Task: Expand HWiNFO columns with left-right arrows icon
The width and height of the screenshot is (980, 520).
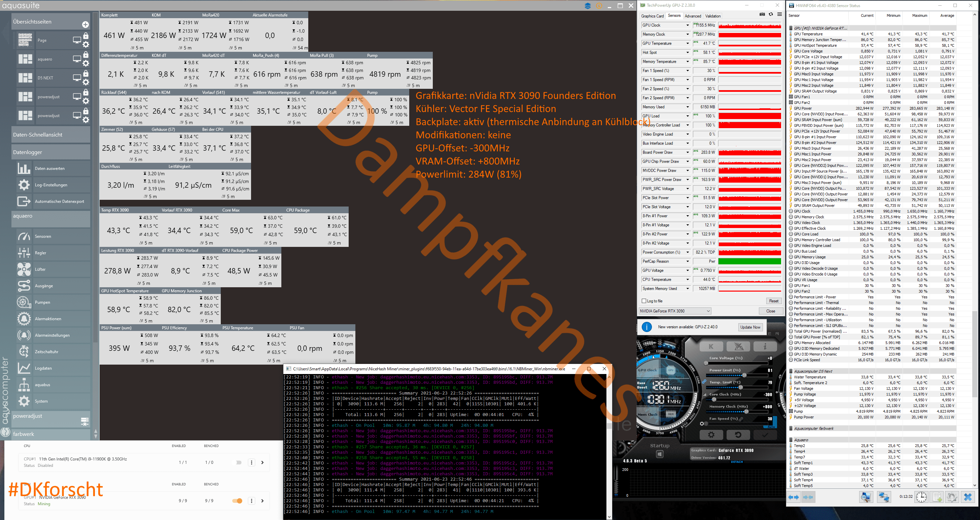Action: pos(794,497)
